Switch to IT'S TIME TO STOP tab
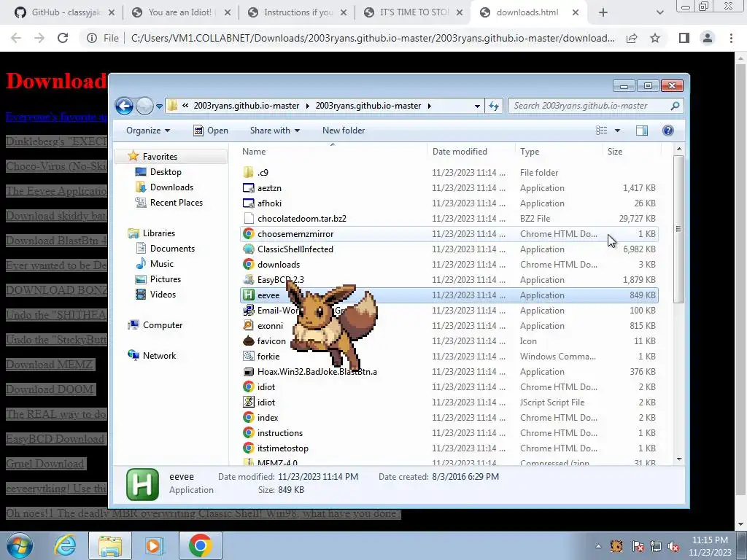Screen dimensions: 747x560 click(x=413, y=12)
